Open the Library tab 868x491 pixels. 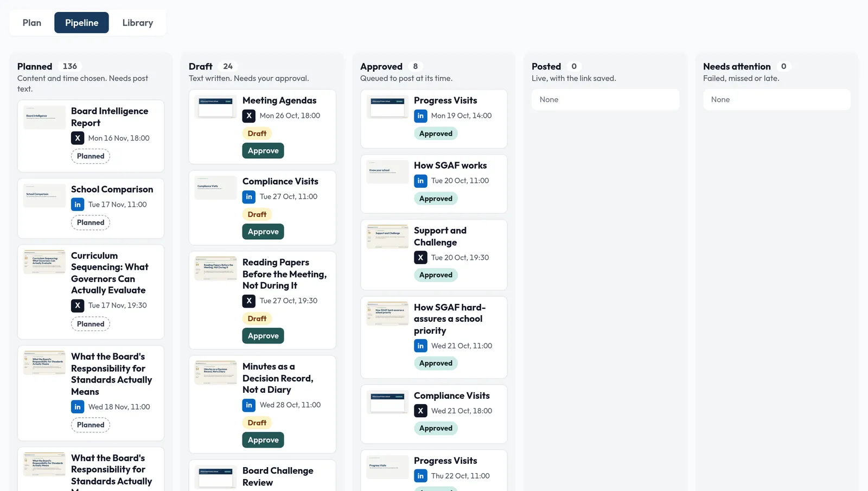[138, 23]
